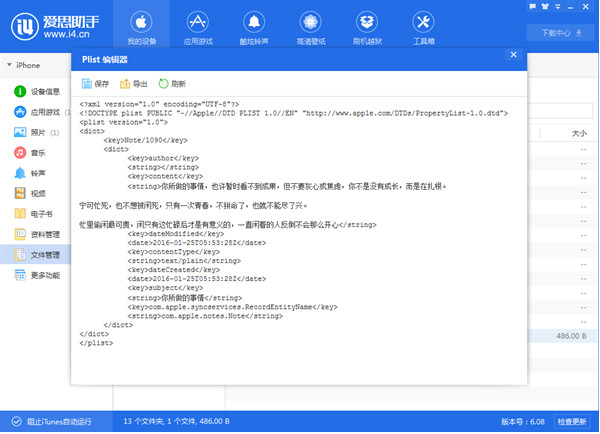Click the dateCreated key line

click(x=174, y=269)
